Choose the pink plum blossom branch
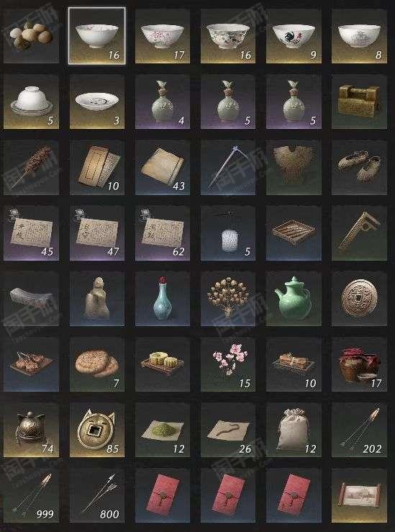 coord(228,364)
